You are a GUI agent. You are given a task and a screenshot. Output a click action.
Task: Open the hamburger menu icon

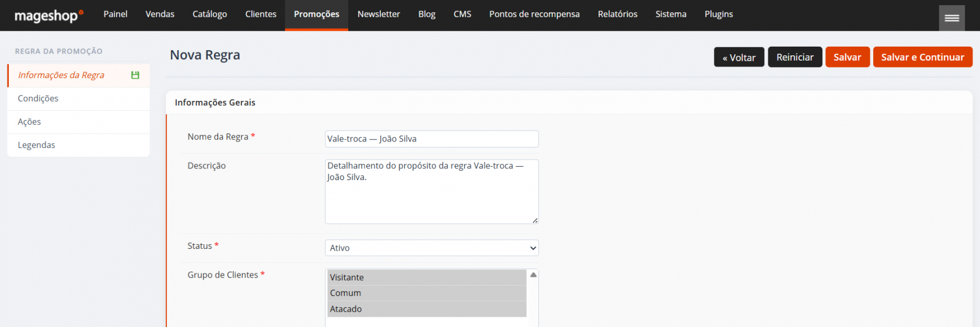(x=951, y=18)
